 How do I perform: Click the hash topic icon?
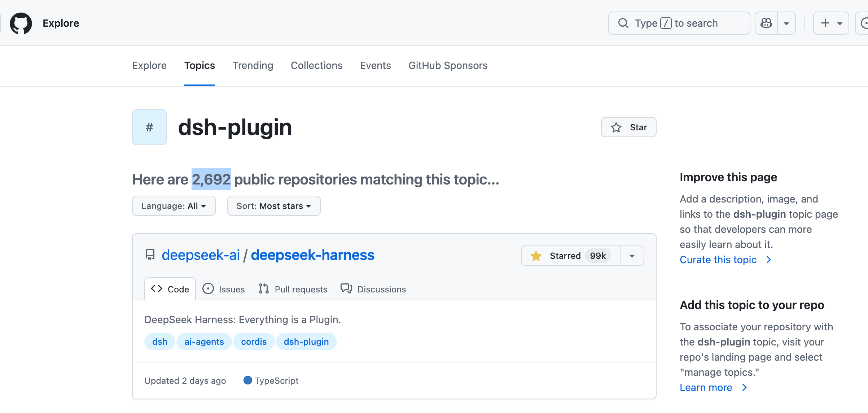pos(149,127)
